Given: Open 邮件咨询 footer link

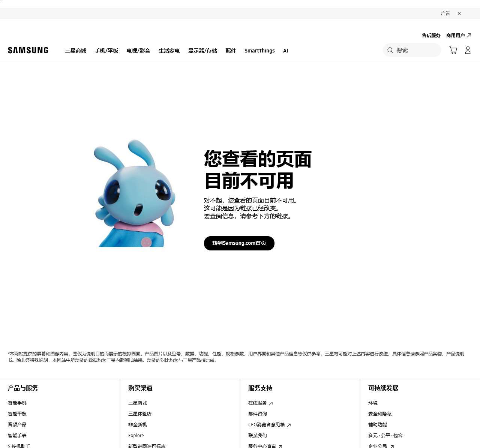Looking at the screenshot, I should (258, 414).
